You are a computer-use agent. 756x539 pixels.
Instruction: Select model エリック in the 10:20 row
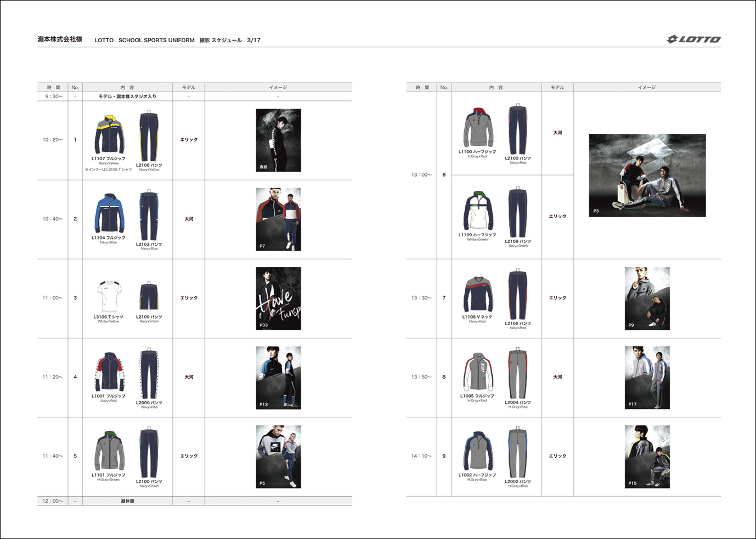click(189, 140)
